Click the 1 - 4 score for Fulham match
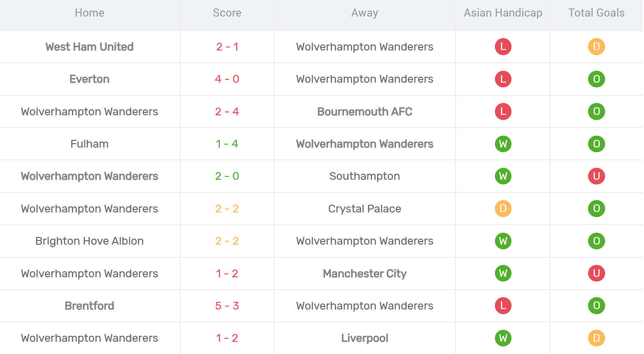This screenshot has width=644, height=354. [227, 144]
